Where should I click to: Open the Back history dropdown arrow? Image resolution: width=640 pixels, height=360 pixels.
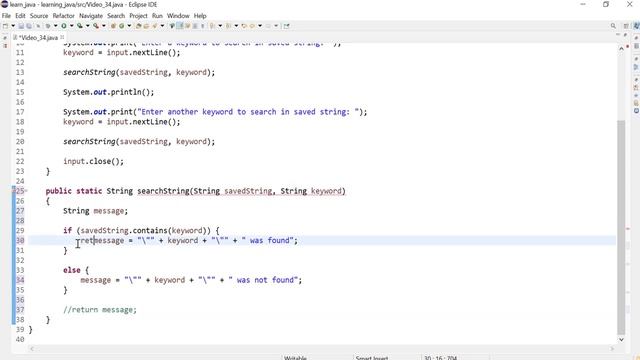pyautogui.click(x=260, y=26)
